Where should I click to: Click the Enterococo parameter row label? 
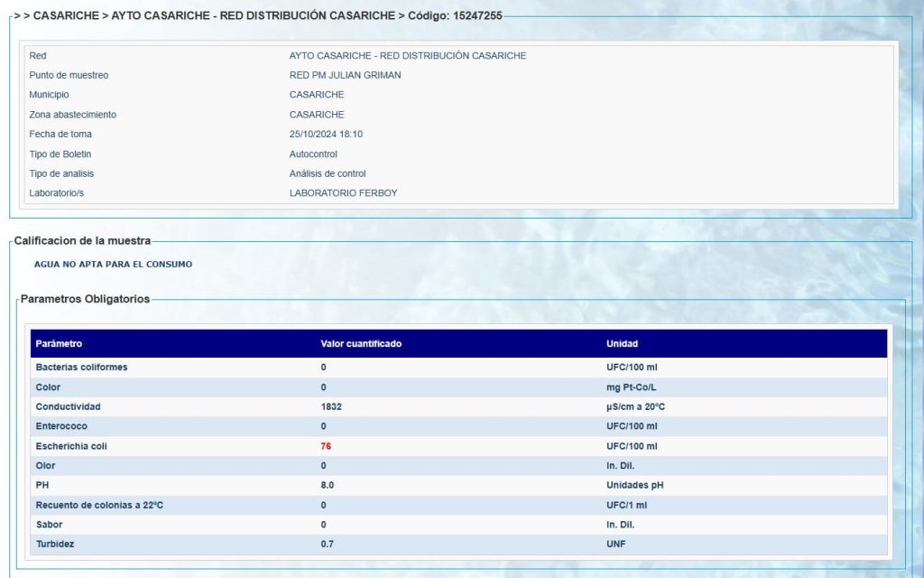61,426
